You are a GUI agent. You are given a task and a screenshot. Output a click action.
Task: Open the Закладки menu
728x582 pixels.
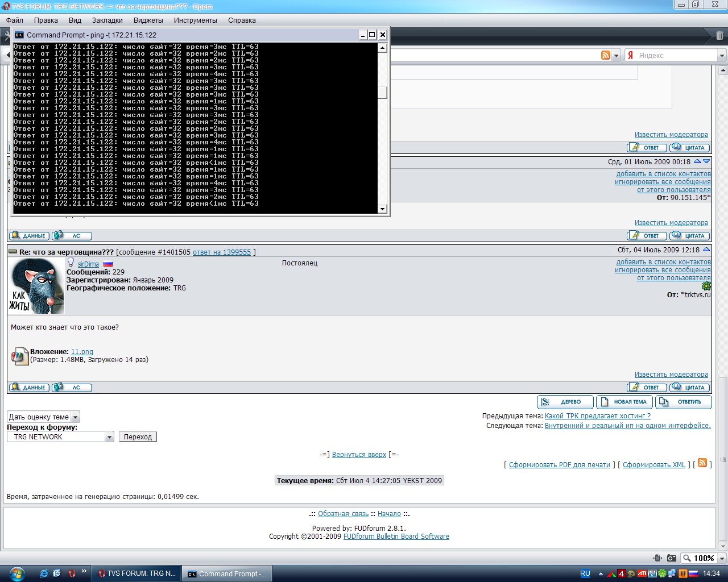107,20
